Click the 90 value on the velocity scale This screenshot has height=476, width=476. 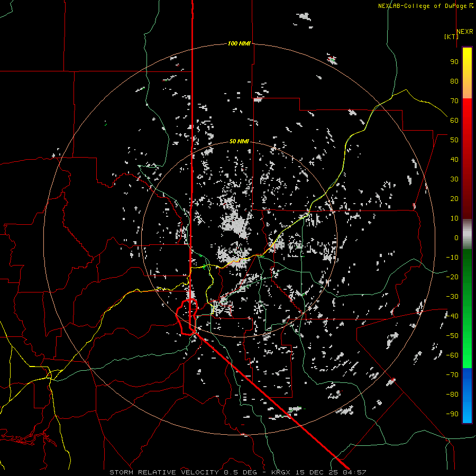(x=454, y=62)
